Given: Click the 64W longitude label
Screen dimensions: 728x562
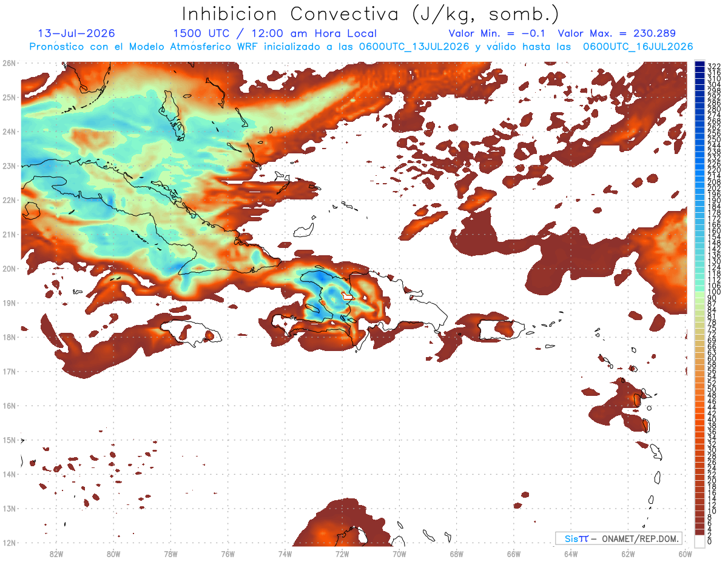Looking at the screenshot, I should [x=571, y=554].
